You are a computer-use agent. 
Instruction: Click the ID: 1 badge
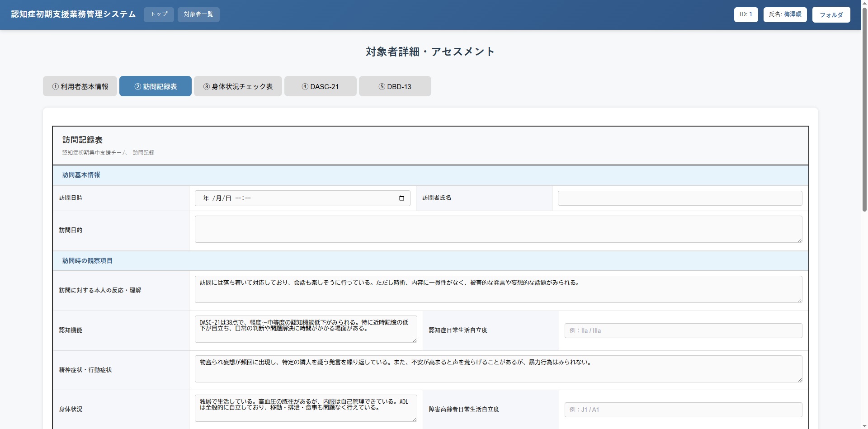pos(746,14)
